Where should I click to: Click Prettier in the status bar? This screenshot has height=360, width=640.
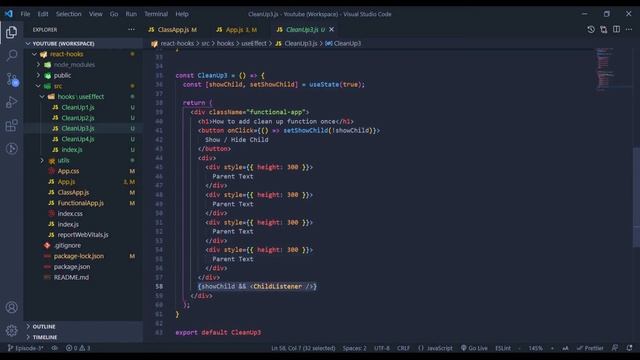pyautogui.click(x=590, y=348)
